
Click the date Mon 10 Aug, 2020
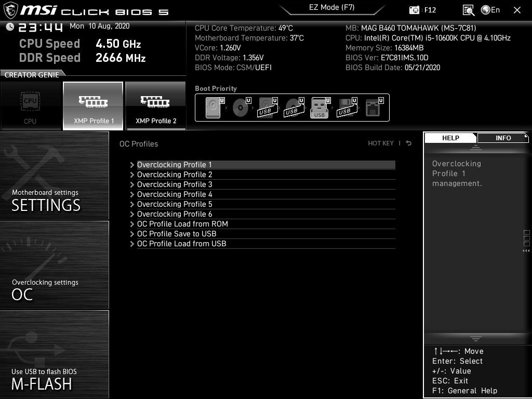99,26
